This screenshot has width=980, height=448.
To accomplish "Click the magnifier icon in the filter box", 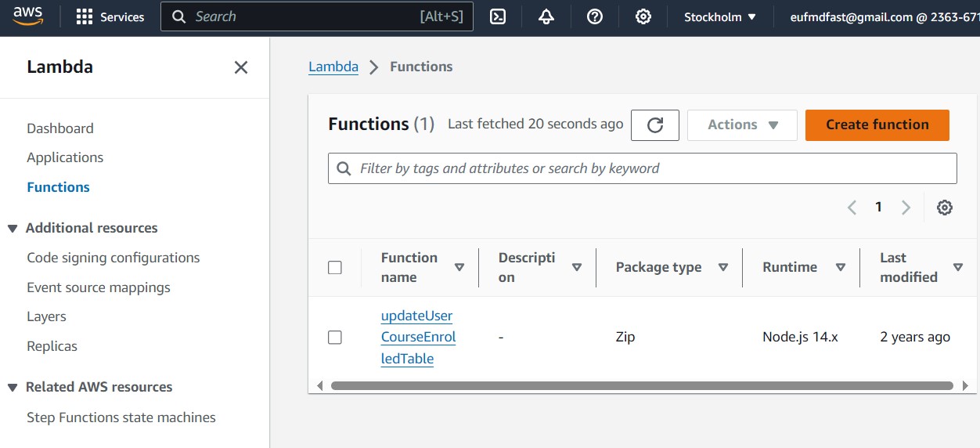I will pyautogui.click(x=344, y=168).
